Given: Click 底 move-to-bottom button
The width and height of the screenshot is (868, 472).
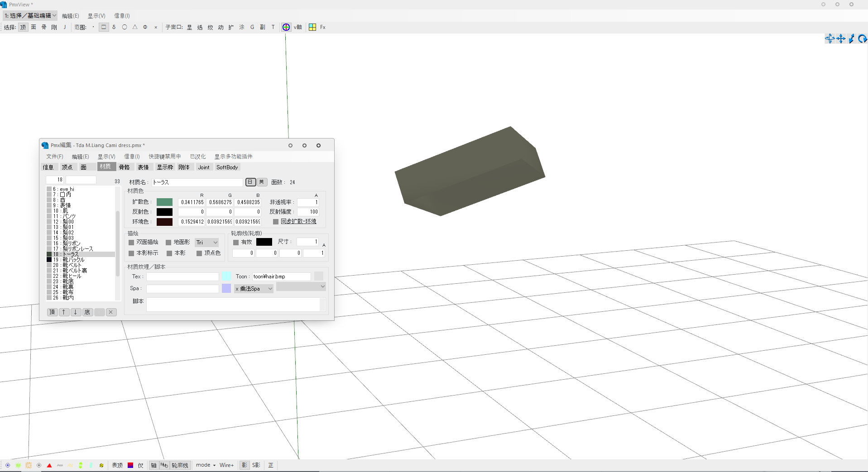Looking at the screenshot, I should pos(87,312).
